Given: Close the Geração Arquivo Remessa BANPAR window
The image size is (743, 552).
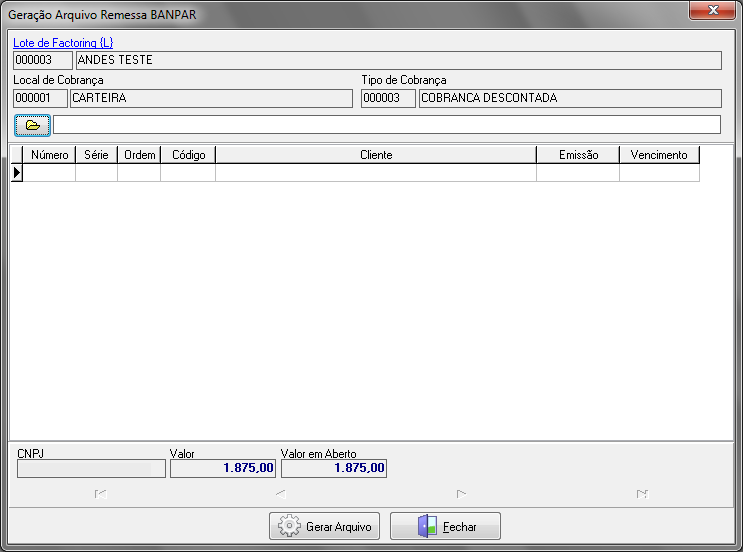Looking at the screenshot, I should 712,10.
